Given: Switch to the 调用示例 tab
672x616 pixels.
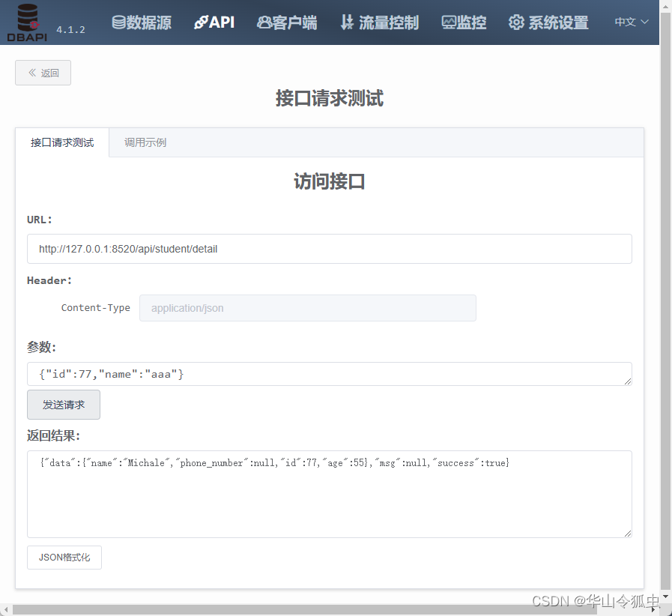Looking at the screenshot, I should pyautogui.click(x=145, y=142).
